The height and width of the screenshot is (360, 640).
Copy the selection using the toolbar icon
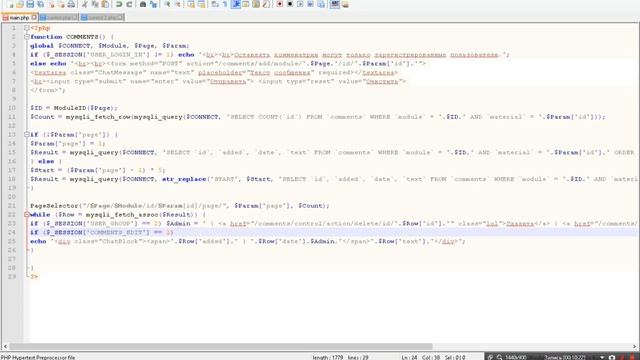coord(95,4)
